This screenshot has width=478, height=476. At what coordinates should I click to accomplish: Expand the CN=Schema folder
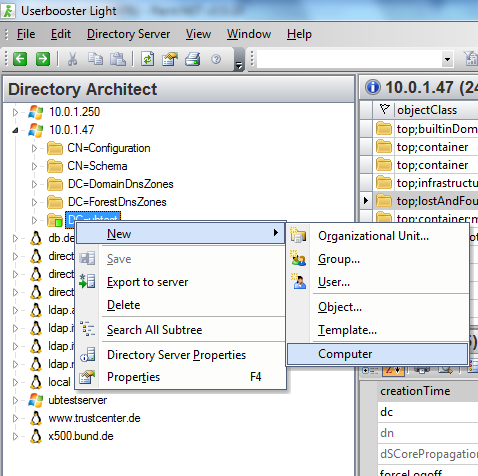[x=34, y=166]
